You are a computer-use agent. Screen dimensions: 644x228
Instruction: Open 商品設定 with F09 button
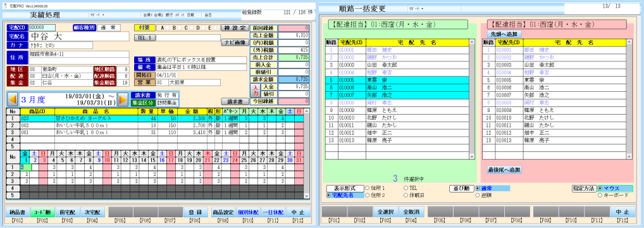click(x=223, y=212)
